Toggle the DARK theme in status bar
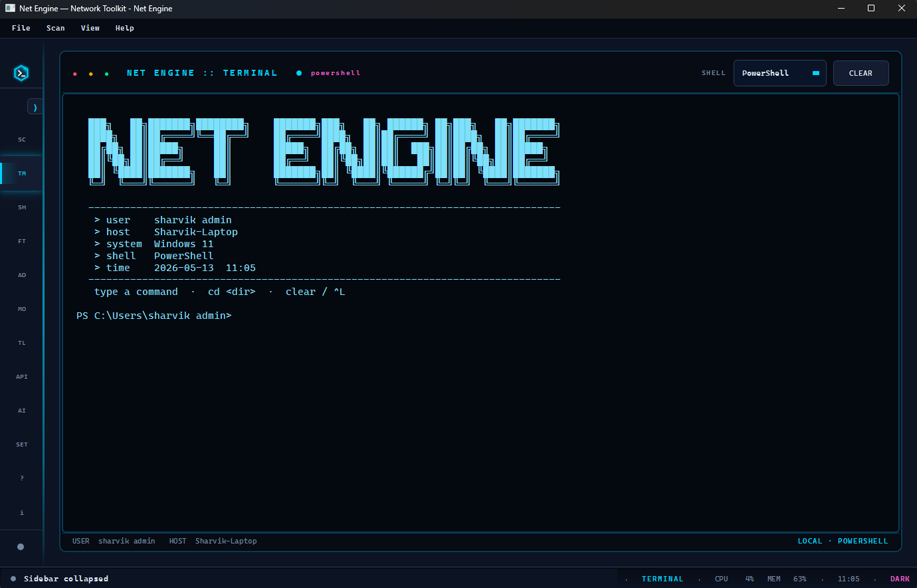917x588 pixels. (x=900, y=579)
